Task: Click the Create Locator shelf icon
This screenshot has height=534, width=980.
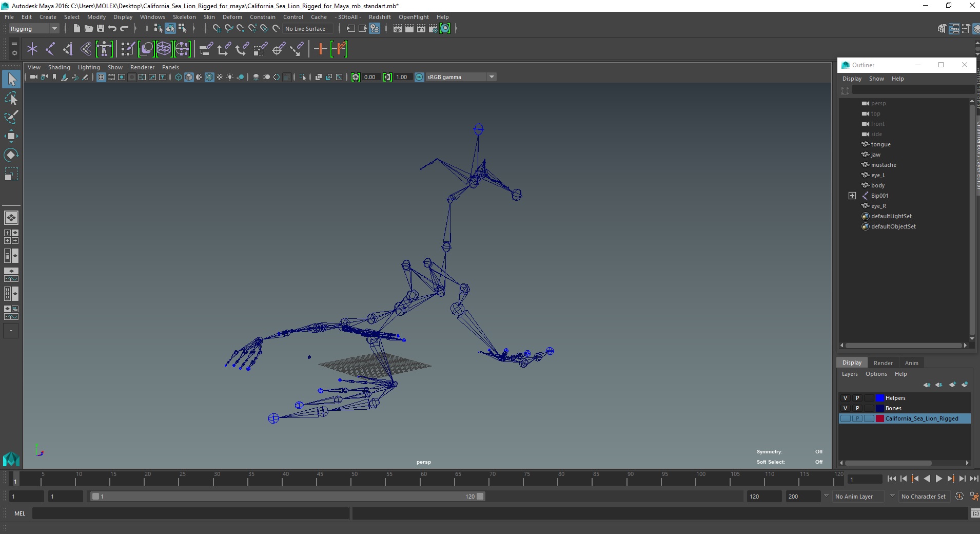Action: (32, 49)
